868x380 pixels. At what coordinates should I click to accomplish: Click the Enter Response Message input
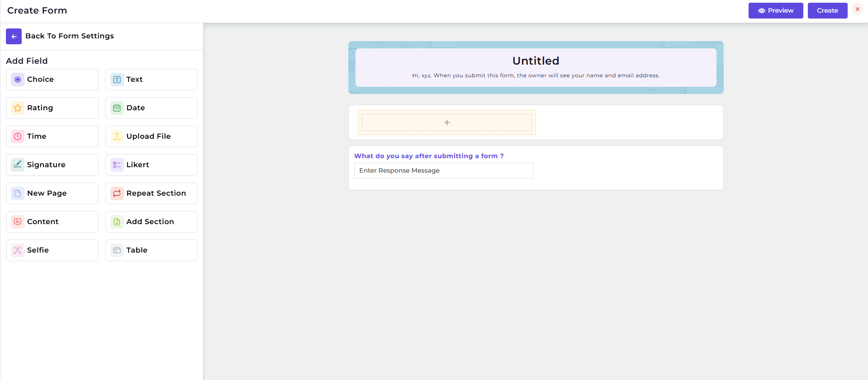(444, 171)
